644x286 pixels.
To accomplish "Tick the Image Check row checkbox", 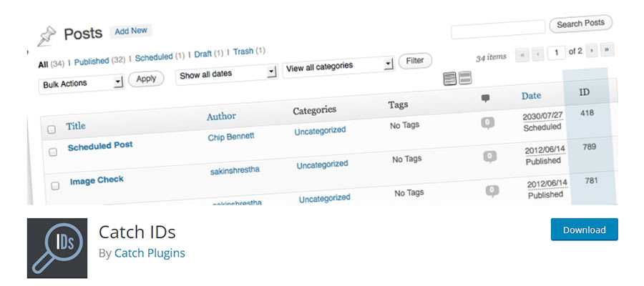I will [x=55, y=186].
